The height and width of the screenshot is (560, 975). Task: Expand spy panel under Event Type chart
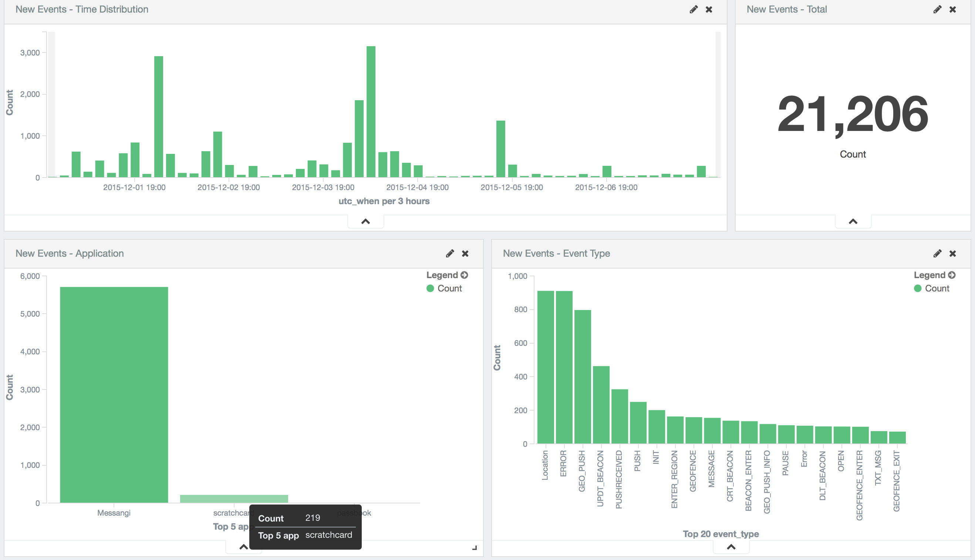[x=731, y=547]
